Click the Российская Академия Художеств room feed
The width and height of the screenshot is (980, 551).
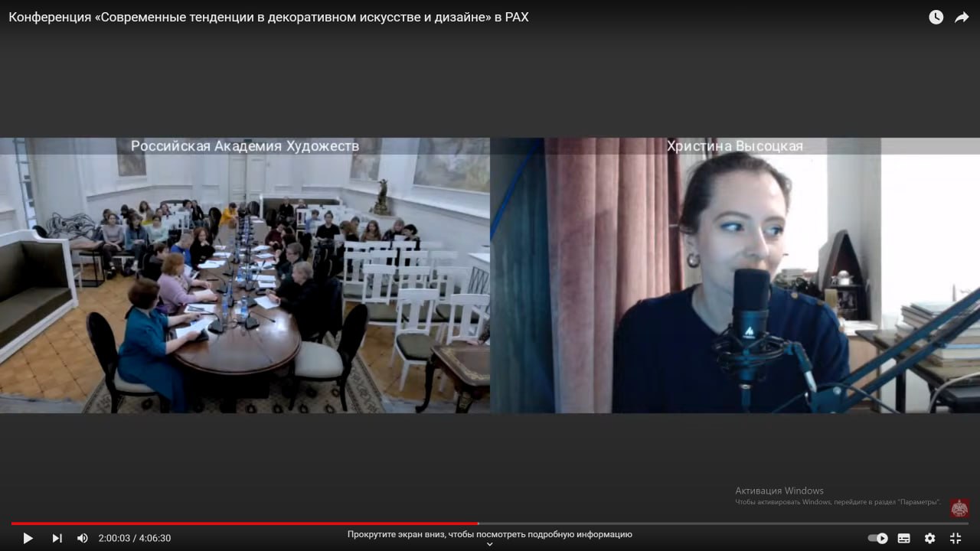tap(245, 291)
